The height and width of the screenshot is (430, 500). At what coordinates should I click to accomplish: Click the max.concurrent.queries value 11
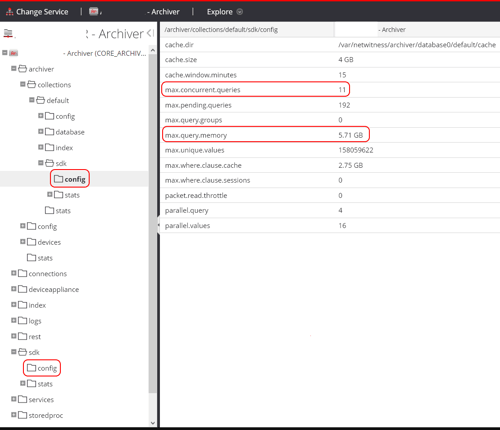[x=342, y=90]
